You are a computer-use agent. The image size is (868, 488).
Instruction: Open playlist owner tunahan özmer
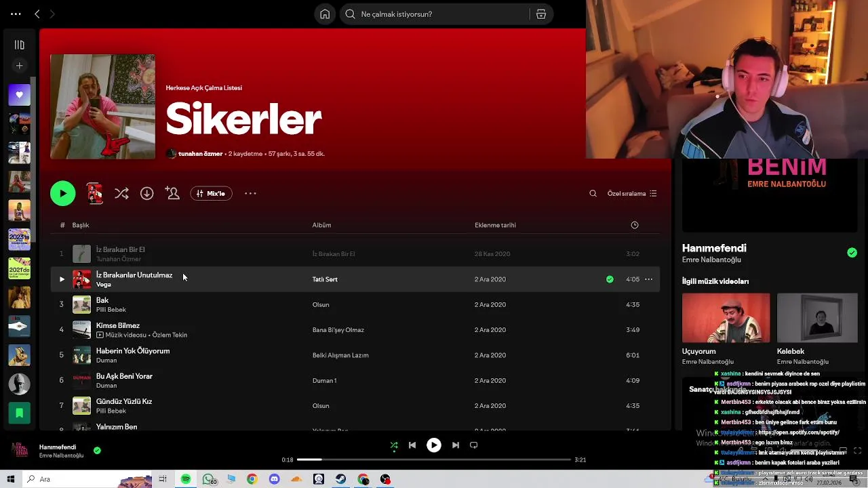[x=200, y=154]
